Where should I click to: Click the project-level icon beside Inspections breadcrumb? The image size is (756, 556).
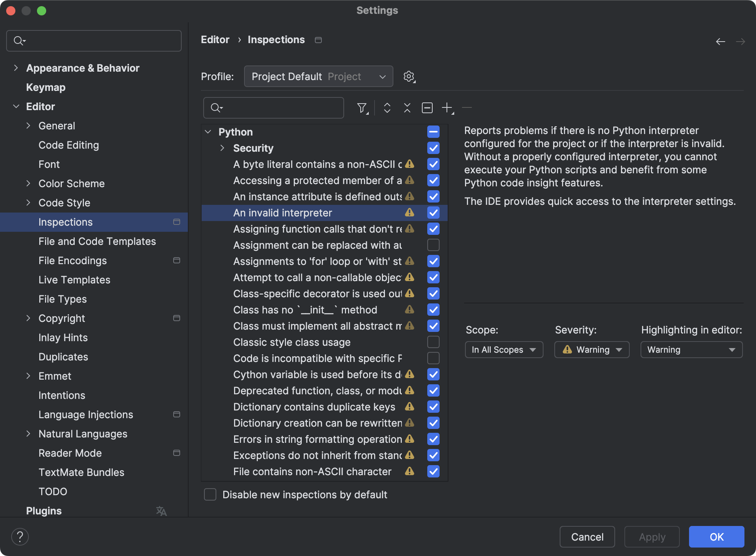click(318, 40)
